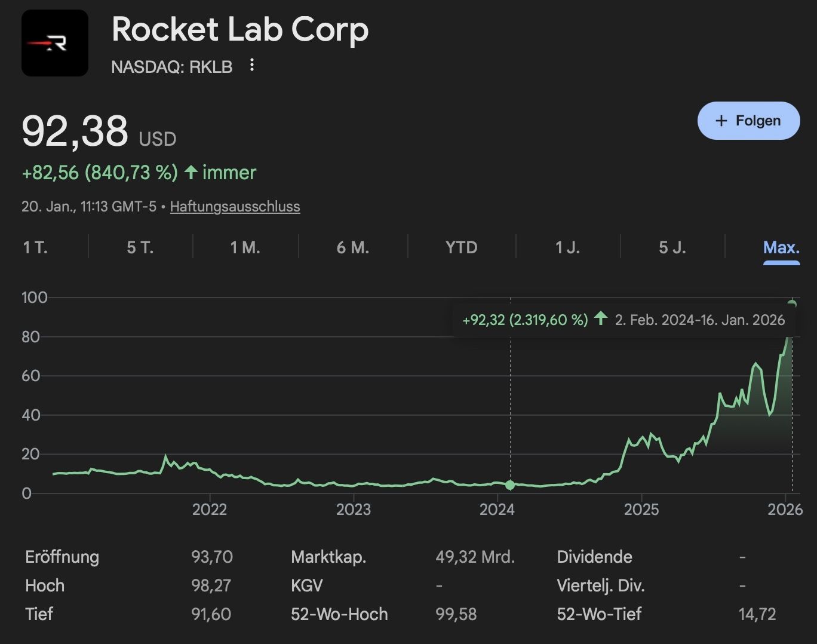Open the three-dot menu next to NASDAQ: RKLB
The width and height of the screenshot is (817, 644).
[252, 65]
